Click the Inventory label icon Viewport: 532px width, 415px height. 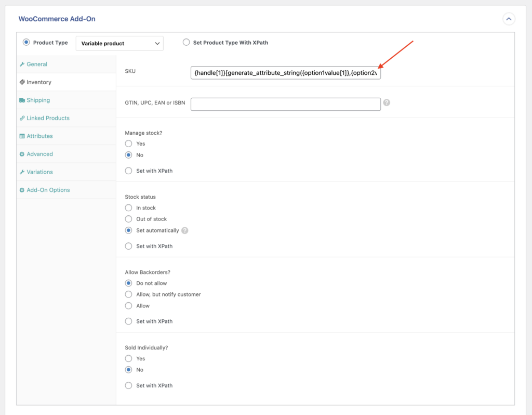point(22,82)
